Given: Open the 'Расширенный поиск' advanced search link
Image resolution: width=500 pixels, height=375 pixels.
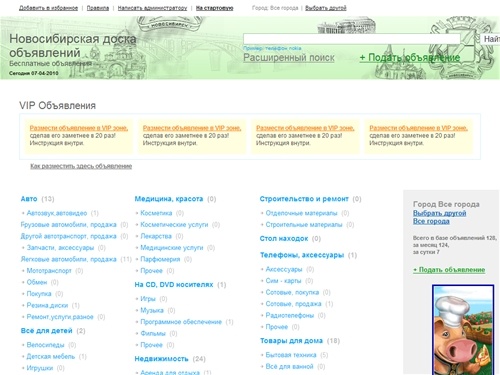Looking at the screenshot, I should click(289, 58).
